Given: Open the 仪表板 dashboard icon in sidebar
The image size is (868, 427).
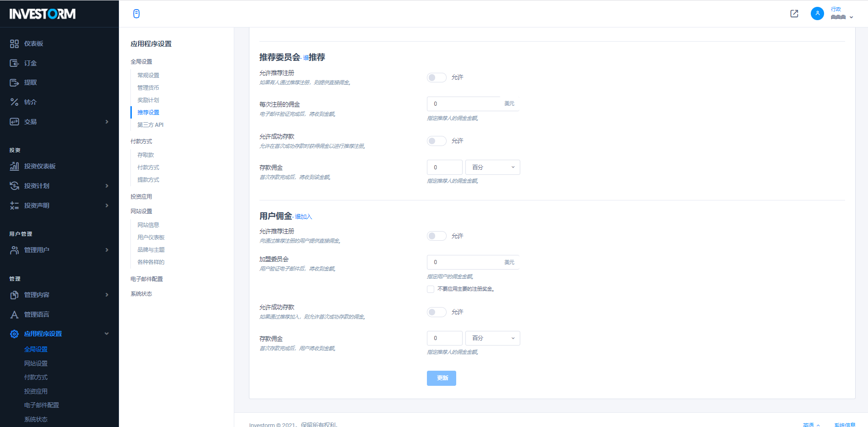Looking at the screenshot, I should point(14,44).
